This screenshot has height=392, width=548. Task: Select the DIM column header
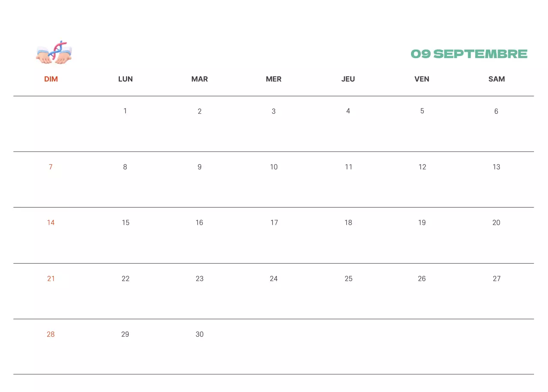pos(51,79)
